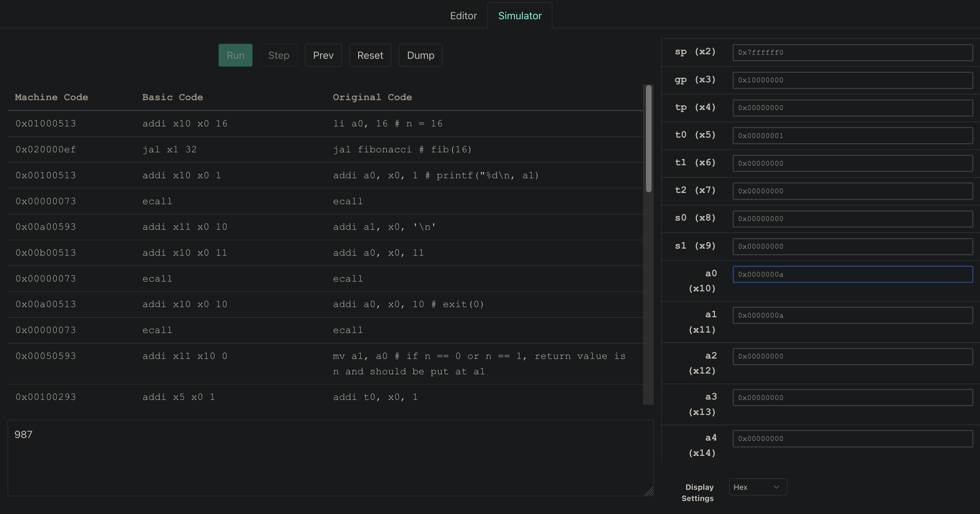Click the Dump button

(x=420, y=55)
